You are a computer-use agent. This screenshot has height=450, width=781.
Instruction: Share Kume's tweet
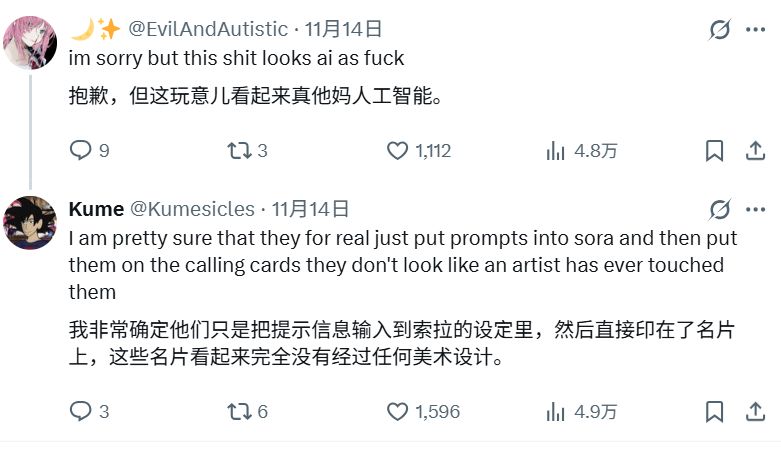point(755,412)
